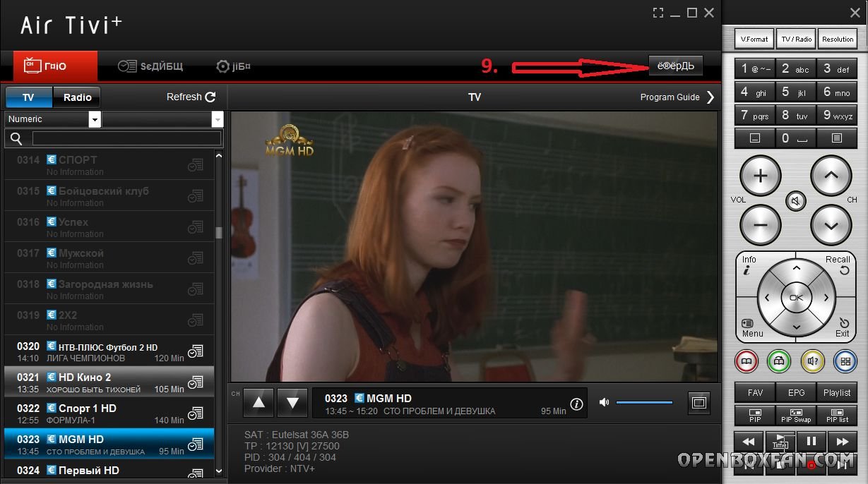Open schedule icon for HD Кино 2
Screen dimensions: 868x484
pyautogui.click(x=196, y=382)
